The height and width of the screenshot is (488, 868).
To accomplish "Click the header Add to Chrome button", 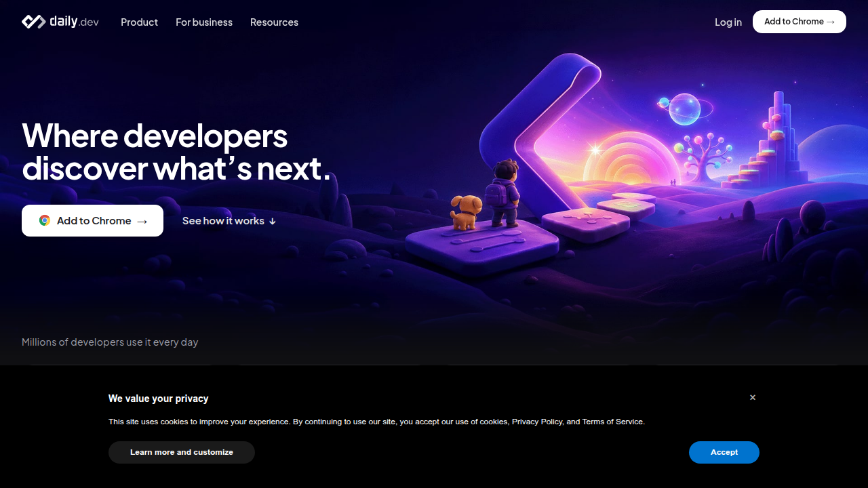I will (800, 22).
